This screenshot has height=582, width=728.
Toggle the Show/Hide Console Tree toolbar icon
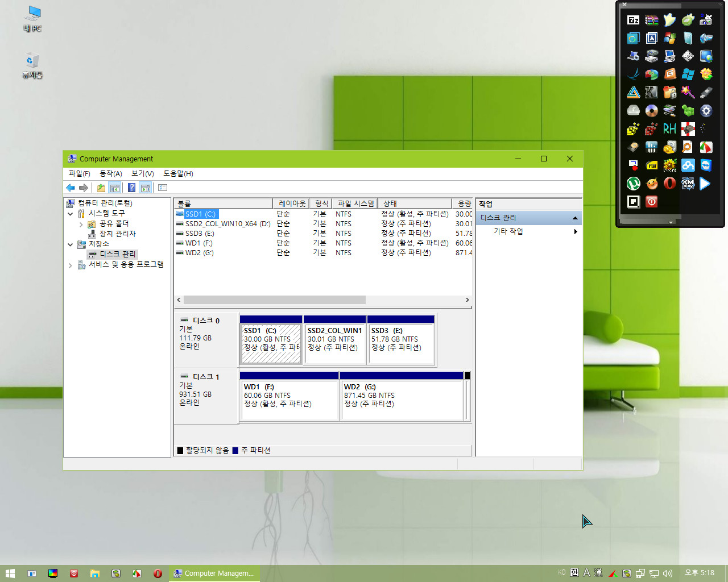pyautogui.click(x=115, y=188)
